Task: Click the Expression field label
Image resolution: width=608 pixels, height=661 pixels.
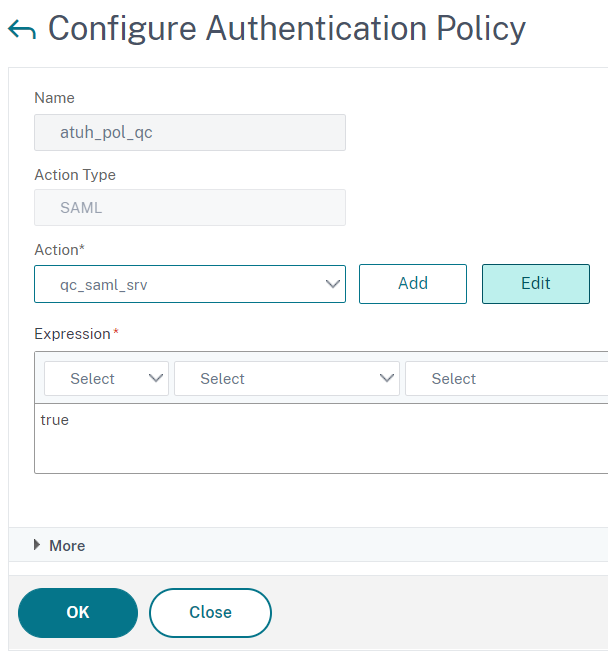Action: tap(72, 333)
